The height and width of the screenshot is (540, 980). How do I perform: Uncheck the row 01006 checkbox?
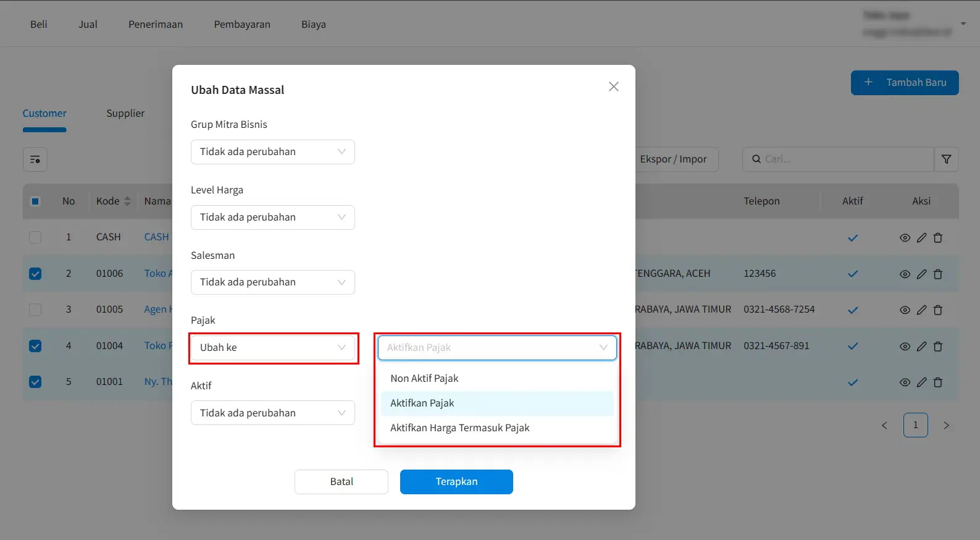tap(35, 273)
